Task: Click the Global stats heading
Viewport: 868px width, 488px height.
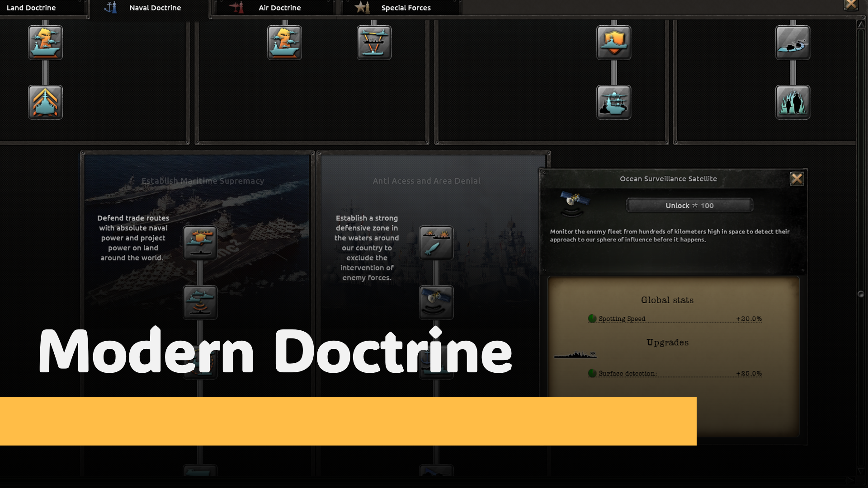Action: [667, 300]
